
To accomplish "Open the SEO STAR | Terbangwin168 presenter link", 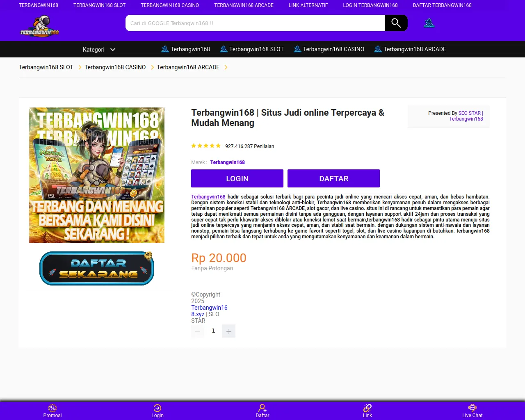I will click(466, 116).
